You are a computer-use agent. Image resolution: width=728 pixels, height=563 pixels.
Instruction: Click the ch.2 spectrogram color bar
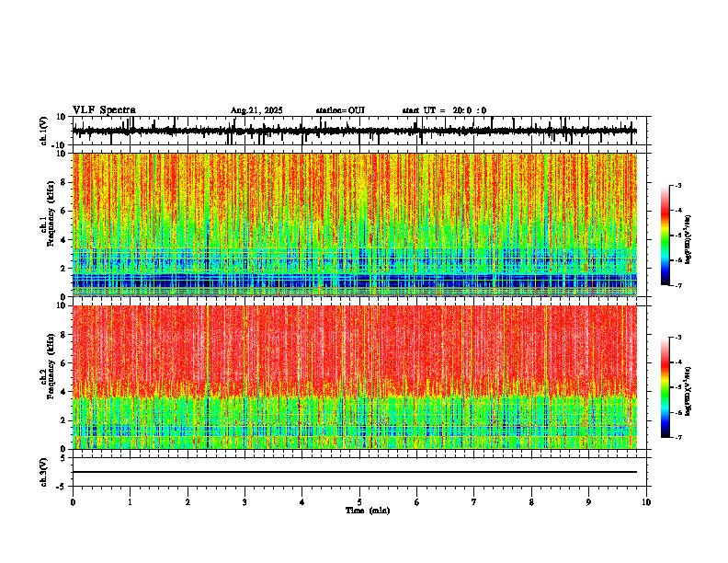tap(665, 387)
